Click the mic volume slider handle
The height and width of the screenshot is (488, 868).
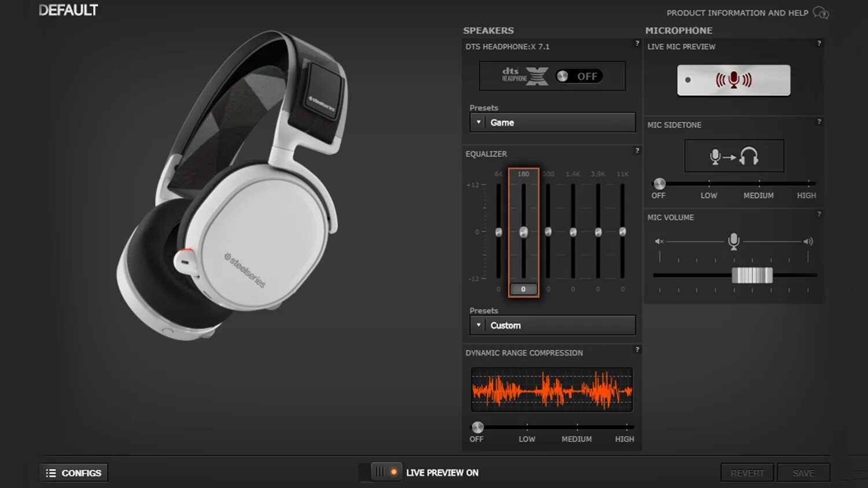tap(752, 275)
